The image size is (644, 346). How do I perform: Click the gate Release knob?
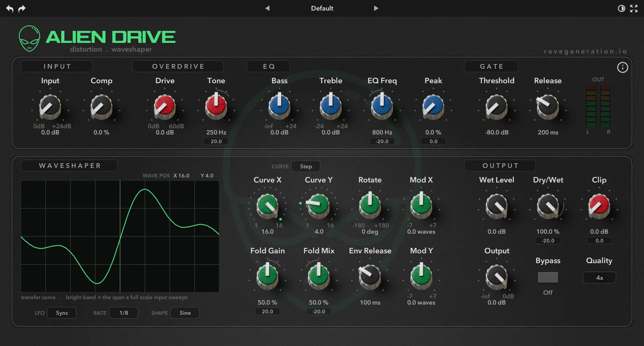(548, 106)
